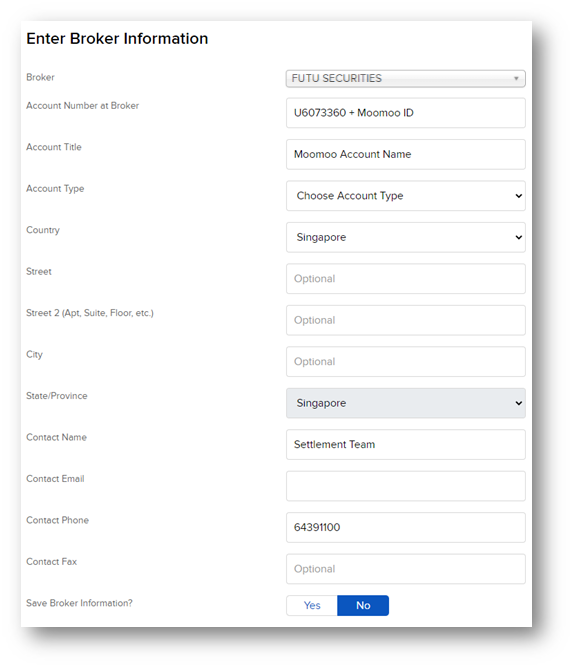Click the chevron on Account Type selector
This screenshot has width=574, height=669.
(519, 196)
